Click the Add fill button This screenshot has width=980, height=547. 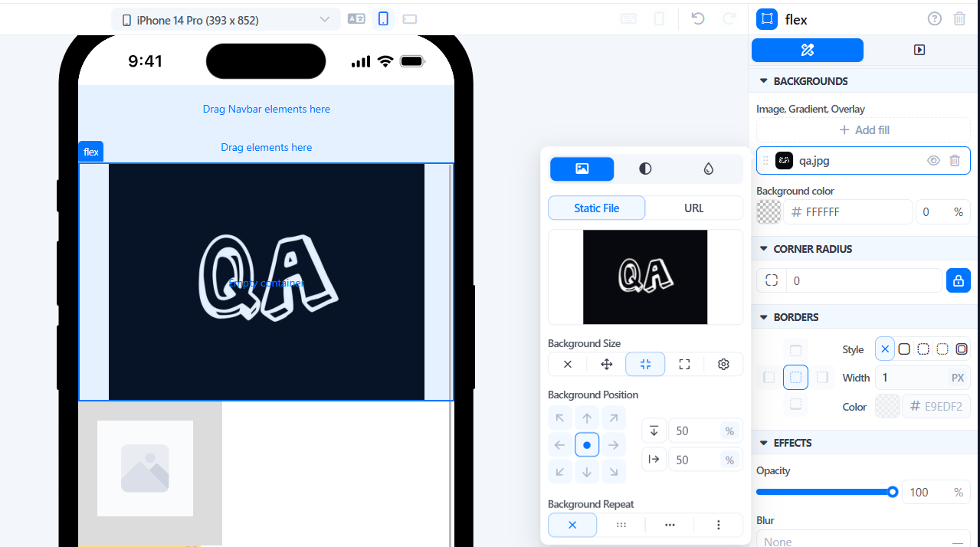coord(864,130)
